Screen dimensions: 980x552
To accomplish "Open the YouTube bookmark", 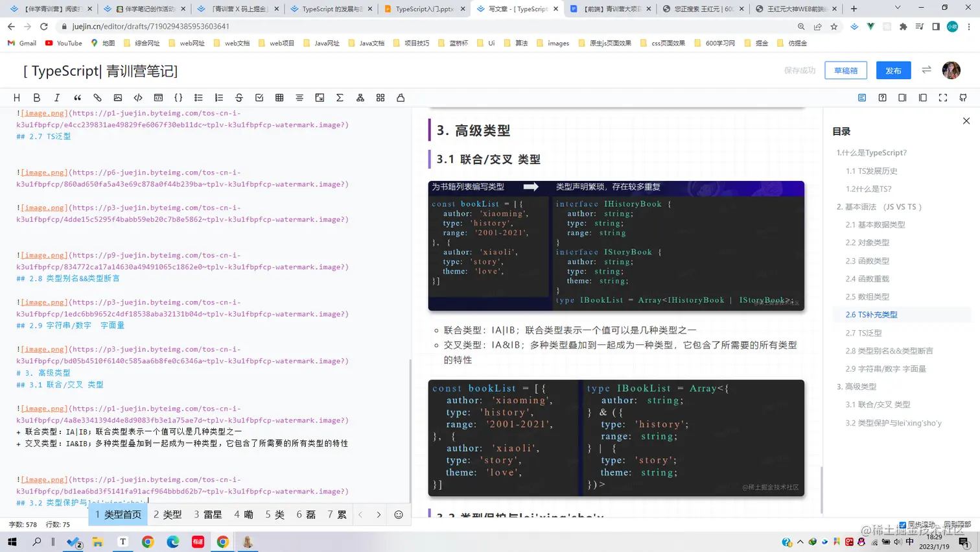I will pyautogui.click(x=64, y=43).
